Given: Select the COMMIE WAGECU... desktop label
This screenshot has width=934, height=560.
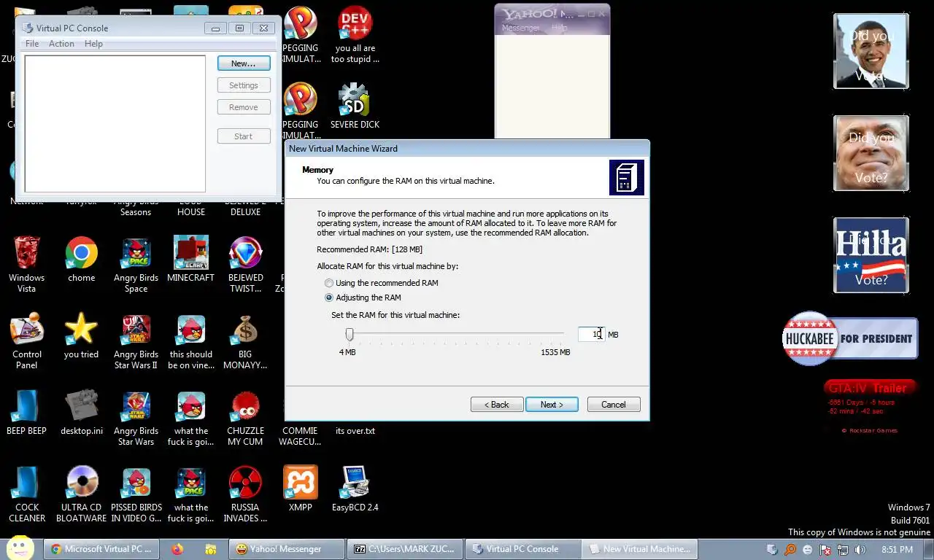Looking at the screenshot, I should pos(300,436).
